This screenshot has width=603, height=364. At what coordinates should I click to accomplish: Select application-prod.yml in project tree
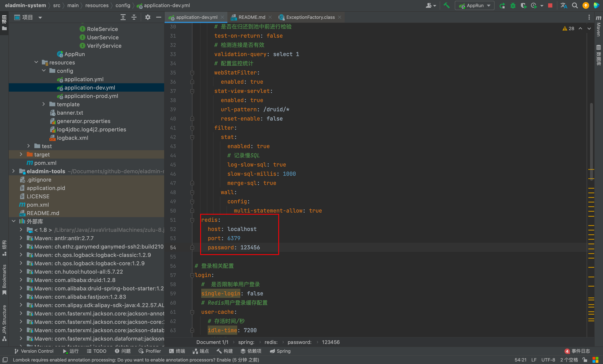pos(91,96)
